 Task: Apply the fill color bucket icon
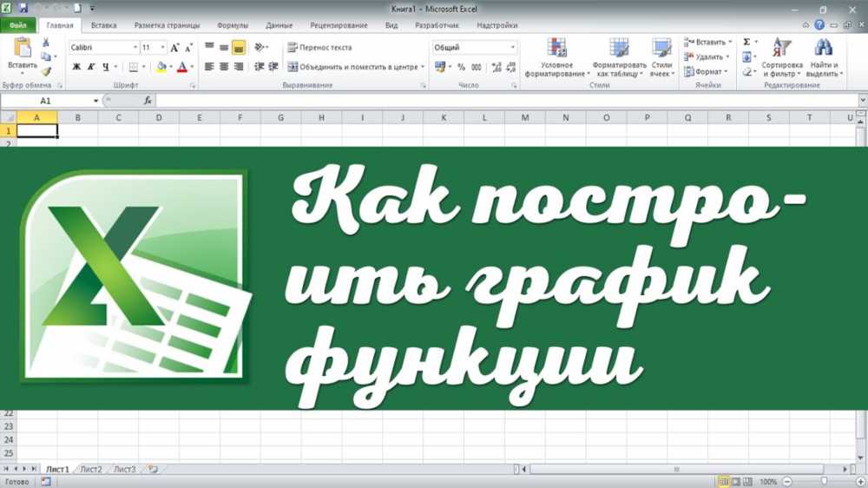click(x=161, y=67)
